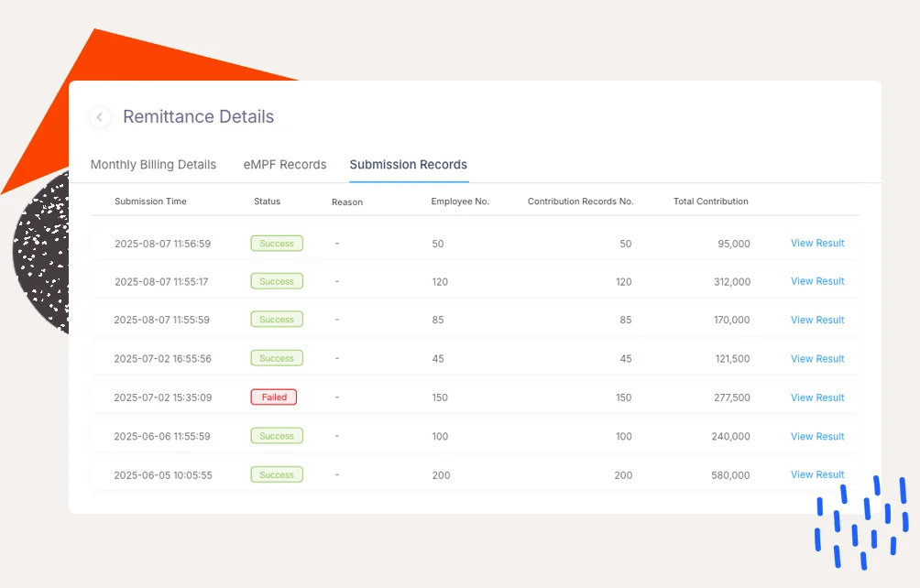View result for the 95,000 contribution submission
920x588 pixels.
click(x=817, y=244)
